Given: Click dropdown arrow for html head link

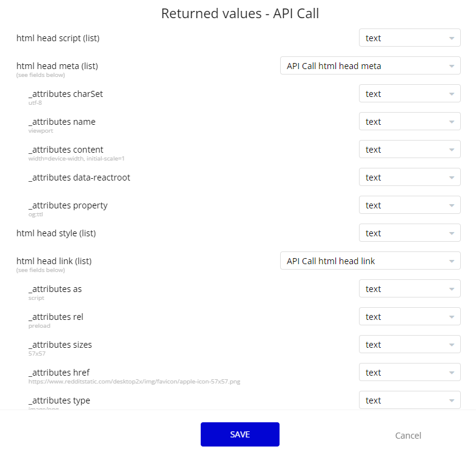Looking at the screenshot, I should 451,261.
